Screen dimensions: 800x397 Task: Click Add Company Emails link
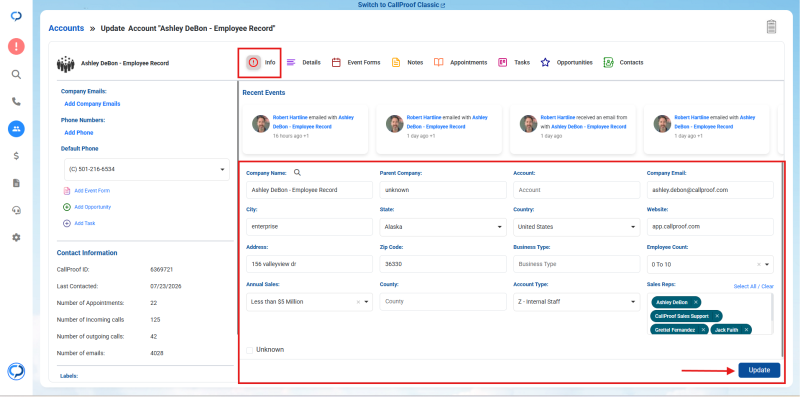(x=92, y=104)
